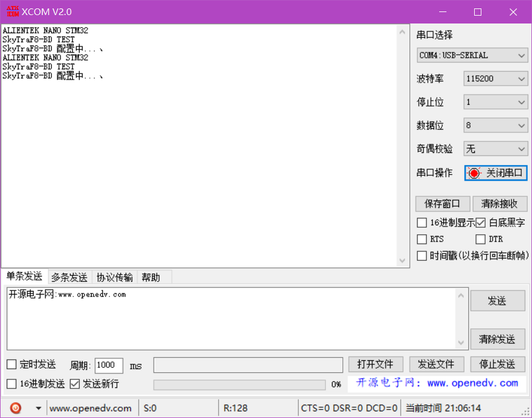Switch to the 多条发送 tab
This screenshot has height=418, width=532.
[x=69, y=277]
